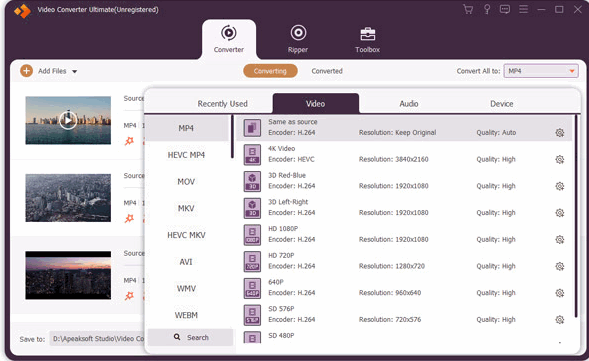Choose HEVC MKV in format list

pyautogui.click(x=186, y=235)
